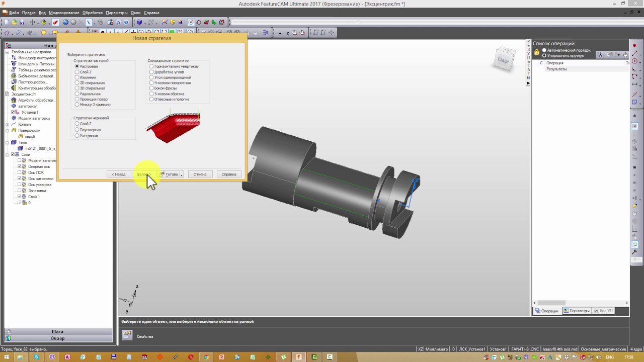
Task: Select Плунжерная roughing strategy
Action: (77, 130)
